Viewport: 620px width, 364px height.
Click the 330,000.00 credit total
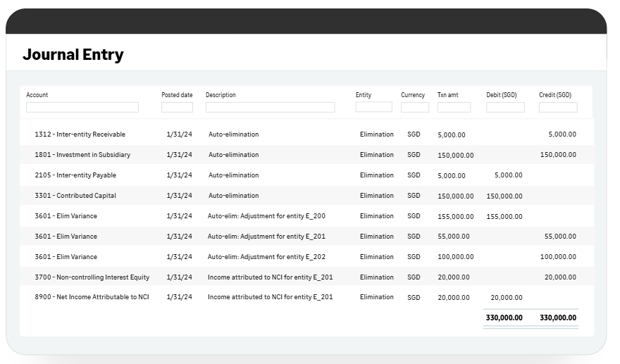click(558, 318)
